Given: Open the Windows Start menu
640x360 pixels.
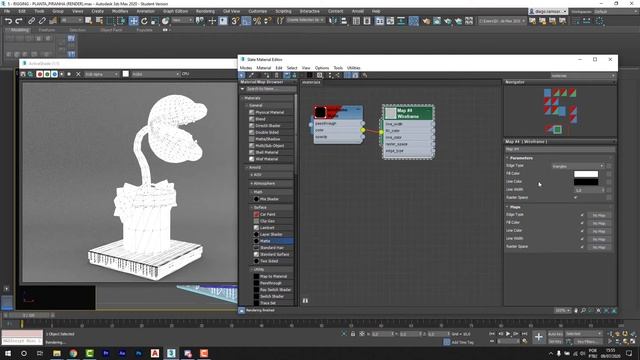Looking at the screenshot, I should 8,353.
